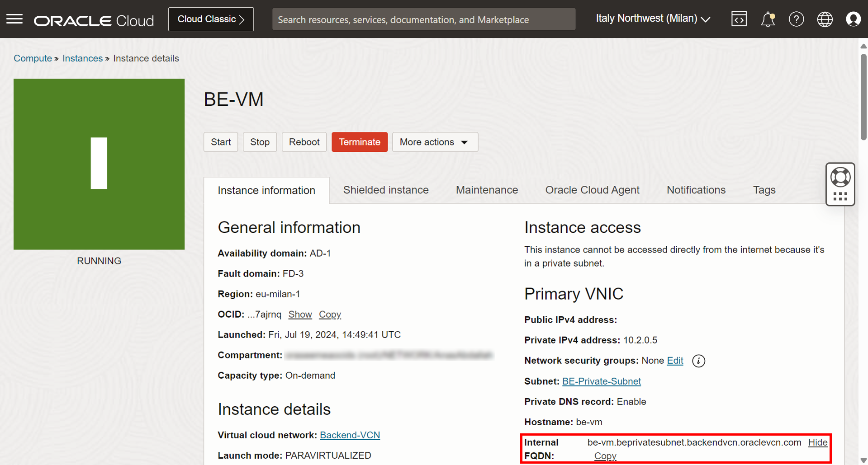Click the PARAVIRTUALIZED launch mode value
868x465 pixels.
pos(328,455)
